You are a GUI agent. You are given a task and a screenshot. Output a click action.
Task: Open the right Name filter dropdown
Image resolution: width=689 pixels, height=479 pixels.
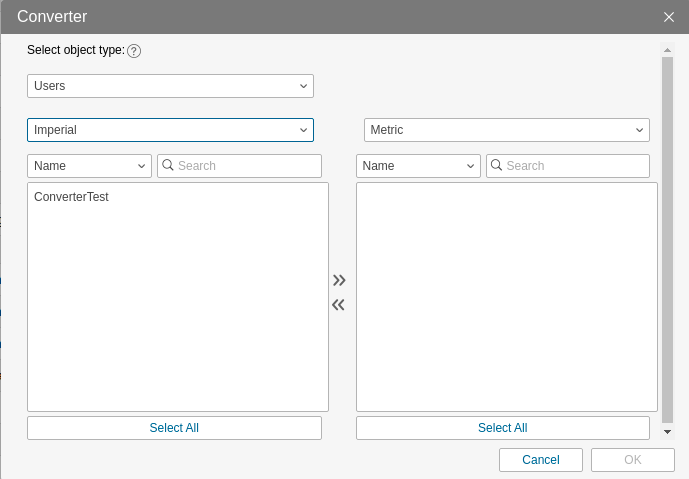click(x=418, y=166)
